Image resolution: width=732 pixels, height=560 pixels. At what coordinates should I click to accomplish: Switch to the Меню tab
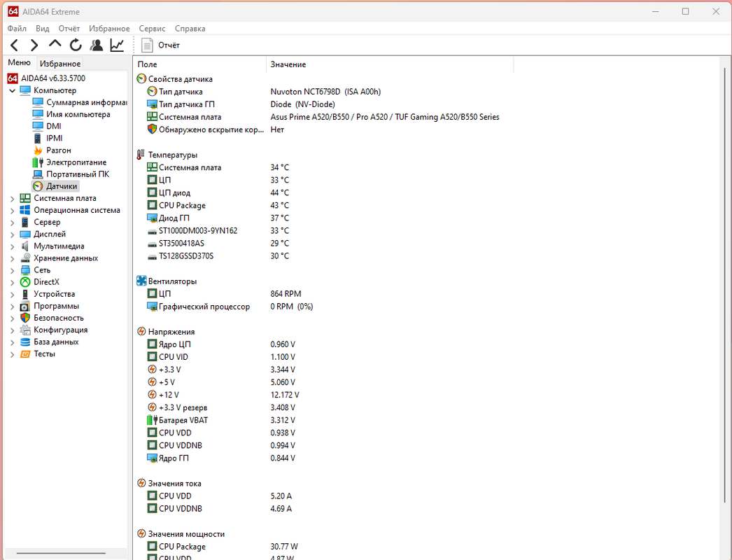click(19, 62)
